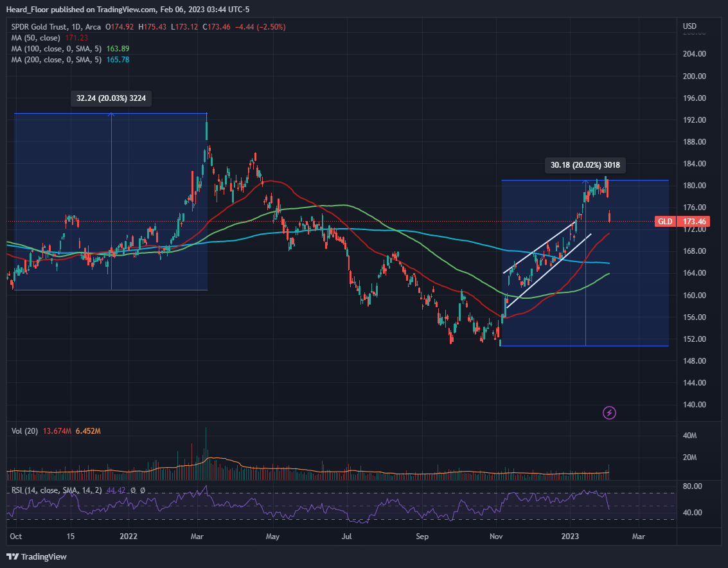Click the 184.00 price axis label
This screenshot has width=728, height=568.
tap(694, 163)
